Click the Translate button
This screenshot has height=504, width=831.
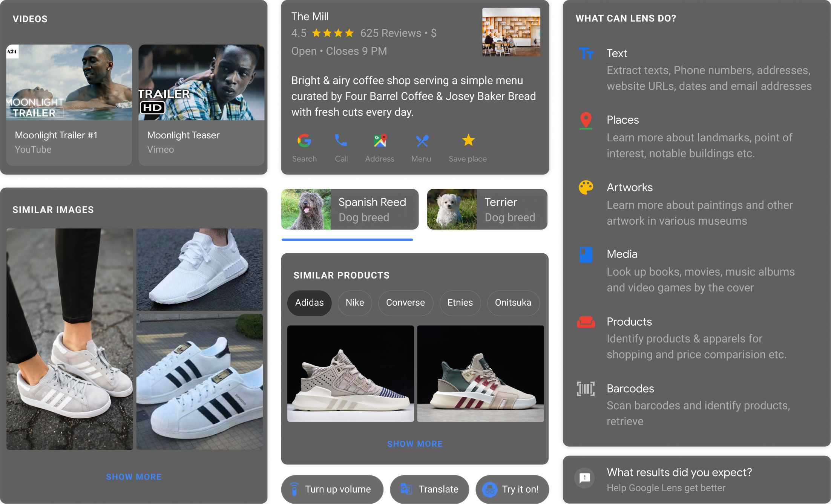[429, 489]
